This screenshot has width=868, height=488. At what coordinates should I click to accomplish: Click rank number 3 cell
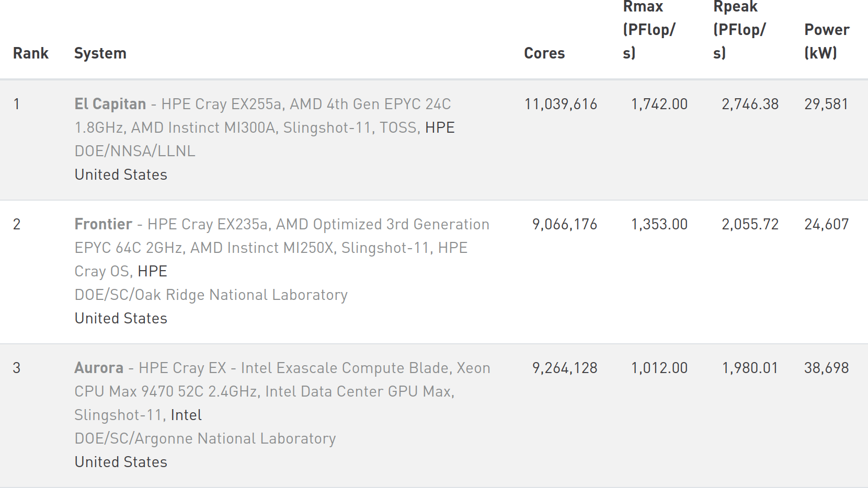pyautogui.click(x=17, y=368)
